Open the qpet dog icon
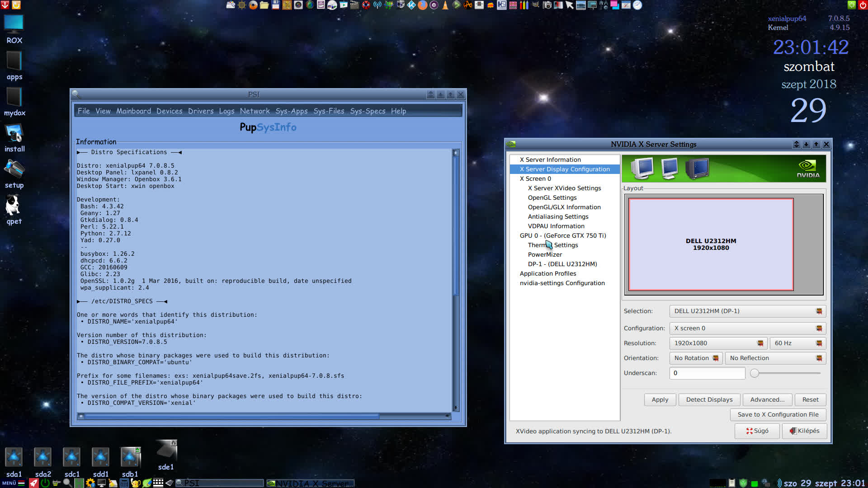The image size is (868, 488). 14,210
